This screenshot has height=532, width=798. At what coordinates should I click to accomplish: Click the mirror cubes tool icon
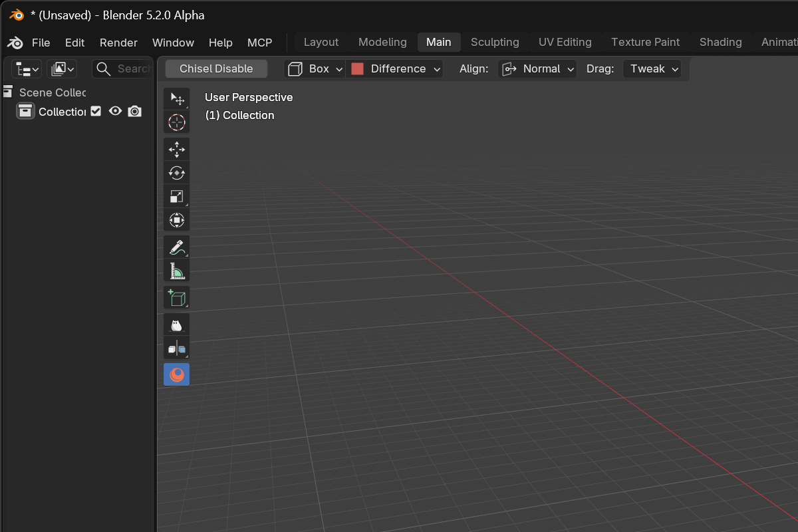click(x=176, y=348)
